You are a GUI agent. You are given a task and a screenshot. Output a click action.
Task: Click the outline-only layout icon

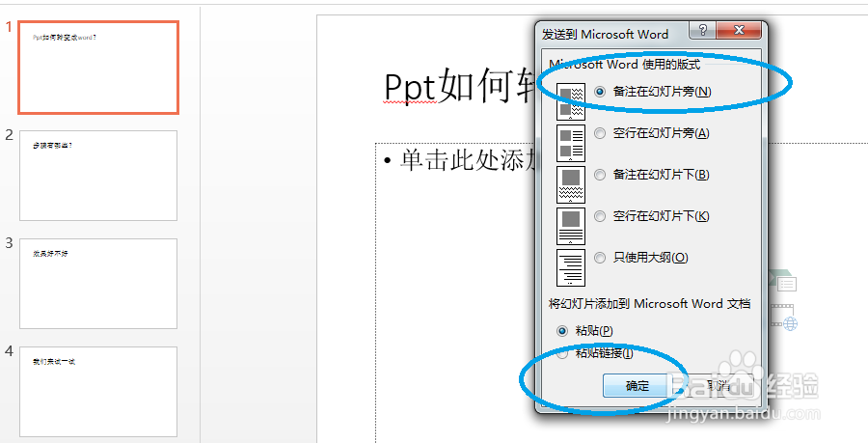point(571,267)
